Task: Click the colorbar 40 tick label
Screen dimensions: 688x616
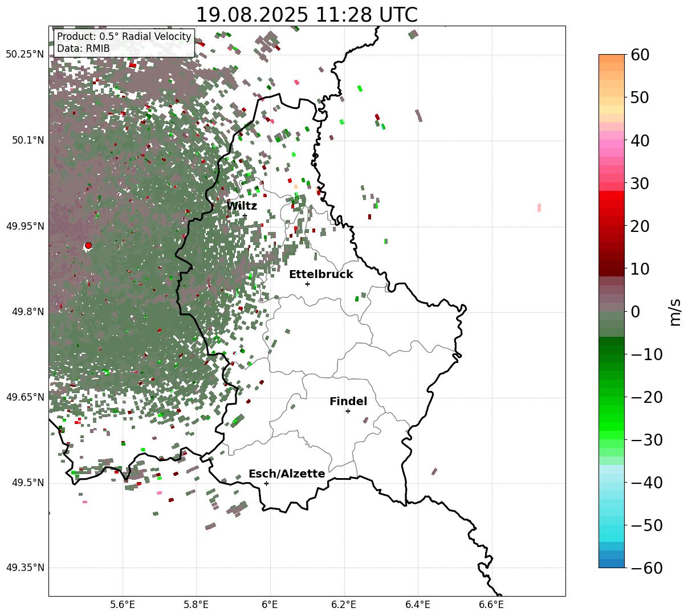Action: pyautogui.click(x=639, y=140)
